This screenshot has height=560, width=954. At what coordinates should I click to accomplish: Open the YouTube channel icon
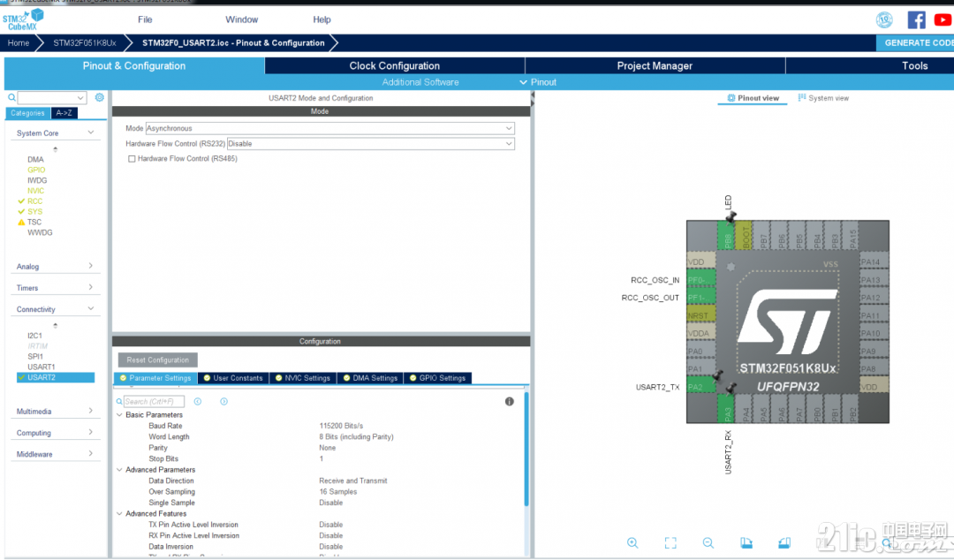[943, 20]
